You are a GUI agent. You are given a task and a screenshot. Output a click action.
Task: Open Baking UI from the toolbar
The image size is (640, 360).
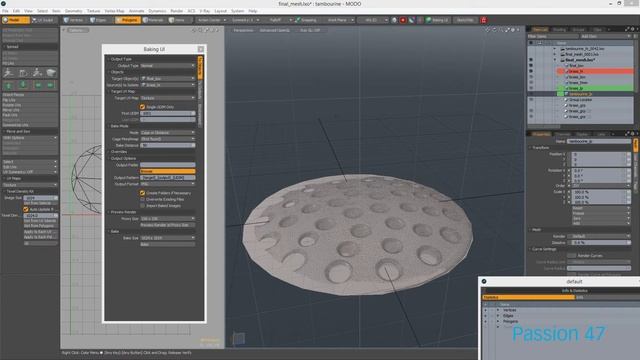pyautogui.click(x=437, y=20)
